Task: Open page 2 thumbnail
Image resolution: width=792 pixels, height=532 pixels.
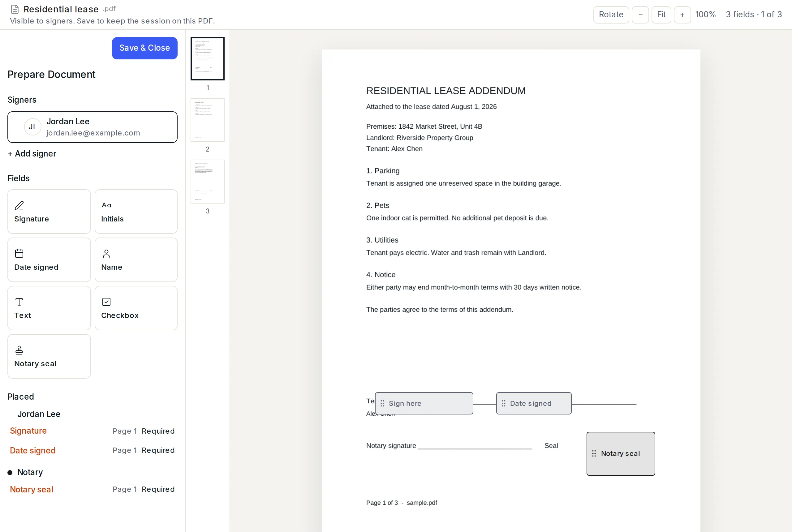Action: [x=207, y=120]
